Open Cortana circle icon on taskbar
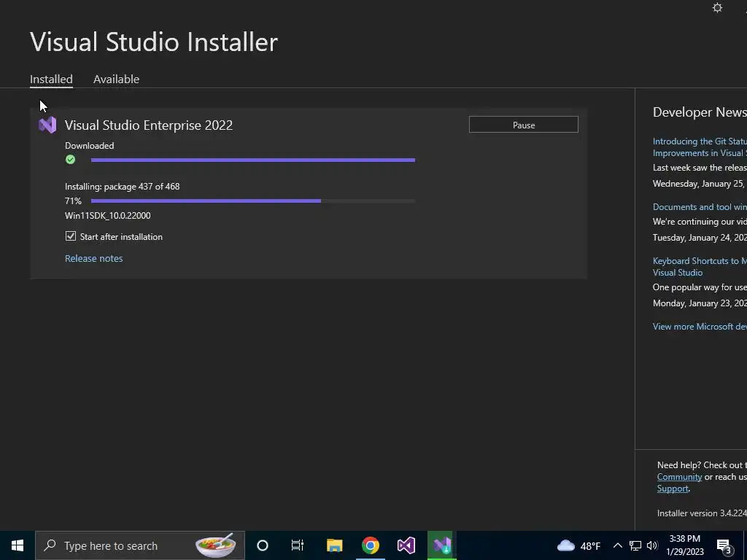747x560 pixels. (x=263, y=545)
